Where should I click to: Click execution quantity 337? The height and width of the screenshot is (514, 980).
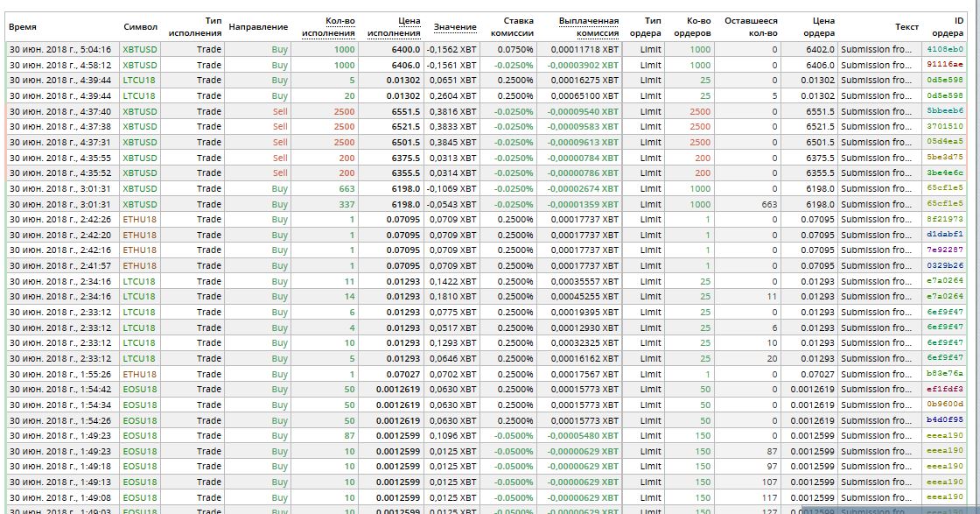[x=346, y=204]
